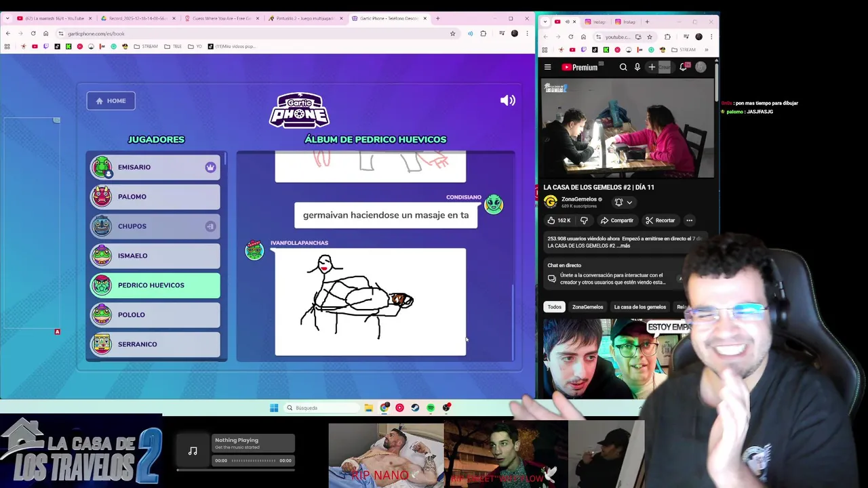The width and height of the screenshot is (868, 488).
Task: Expand the subscription notification bell dropdown
Action: (x=624, y=202)
